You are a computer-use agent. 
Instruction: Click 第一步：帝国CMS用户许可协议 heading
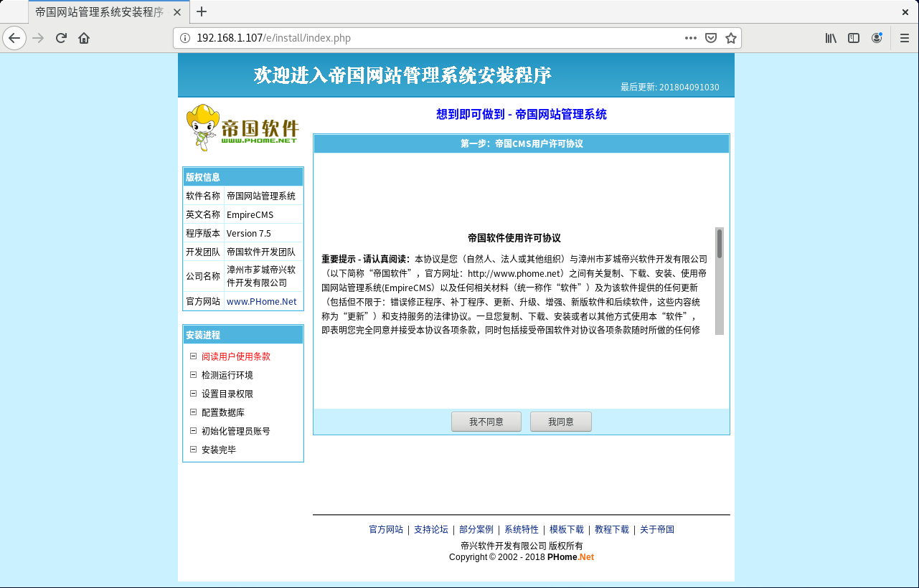point(522,143)
